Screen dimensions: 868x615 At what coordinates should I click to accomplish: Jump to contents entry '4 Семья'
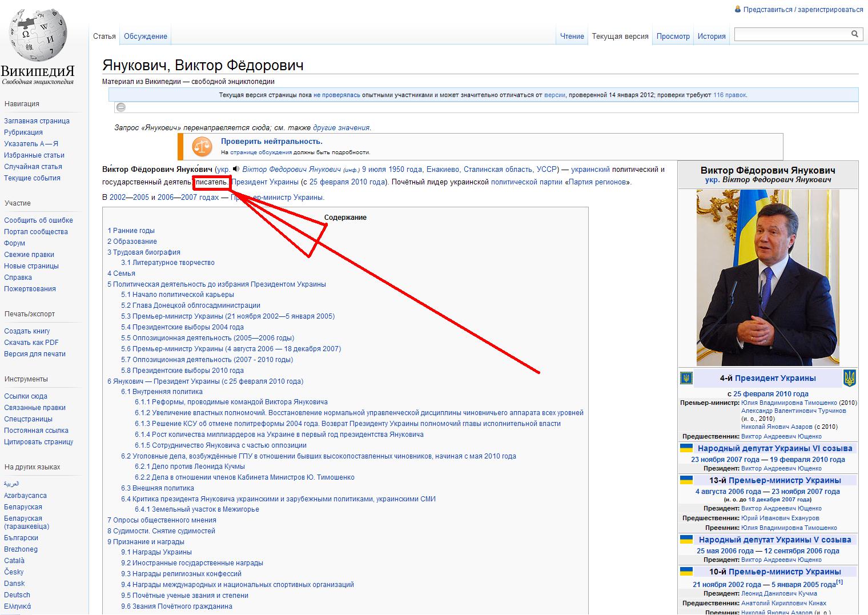[x=121, y=274]
